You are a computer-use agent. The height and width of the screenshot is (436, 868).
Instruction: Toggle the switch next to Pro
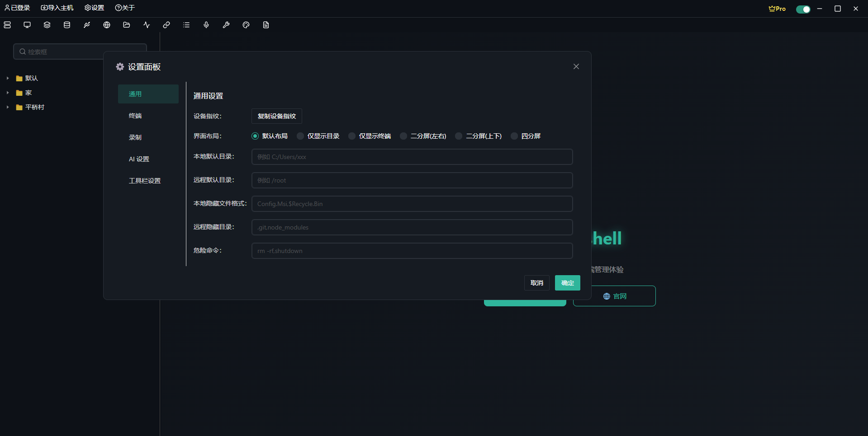[803, 9]
